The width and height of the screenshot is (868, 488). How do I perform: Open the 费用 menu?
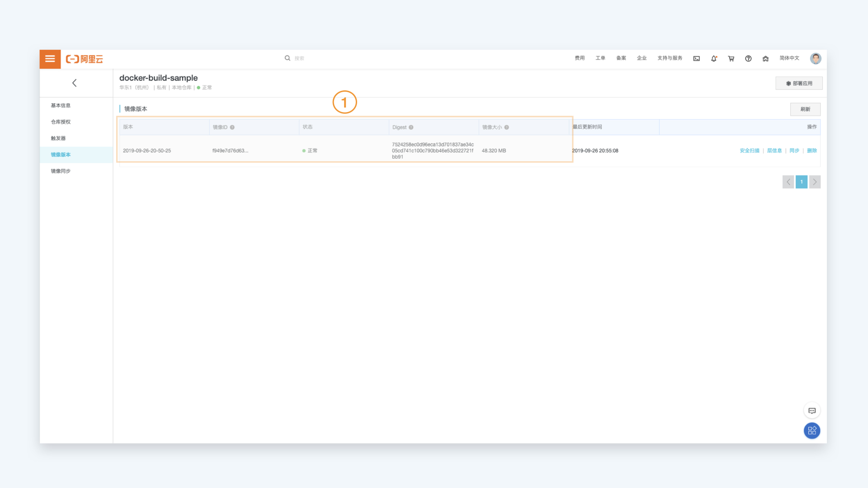click(x=580, y=58)
